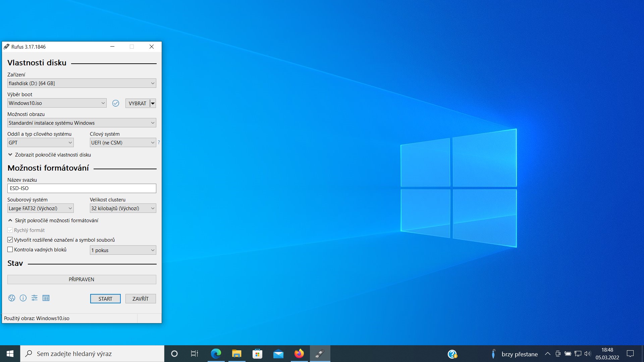The height and width of the screenshot is (362, 644).
Task: Open the Zařízení flashdisk dropdown
Action: pyautogui.click(x=82, y=83)
